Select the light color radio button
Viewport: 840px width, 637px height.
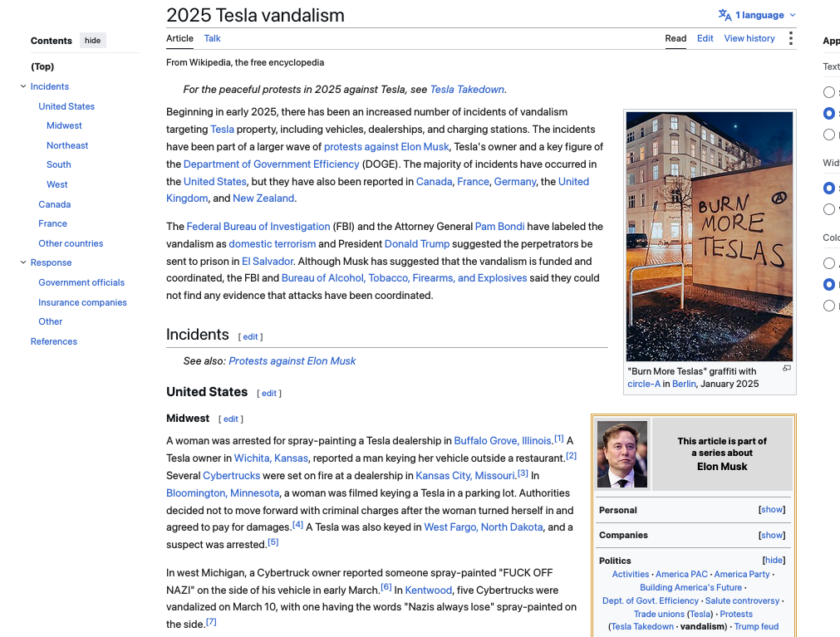(828, 284)
